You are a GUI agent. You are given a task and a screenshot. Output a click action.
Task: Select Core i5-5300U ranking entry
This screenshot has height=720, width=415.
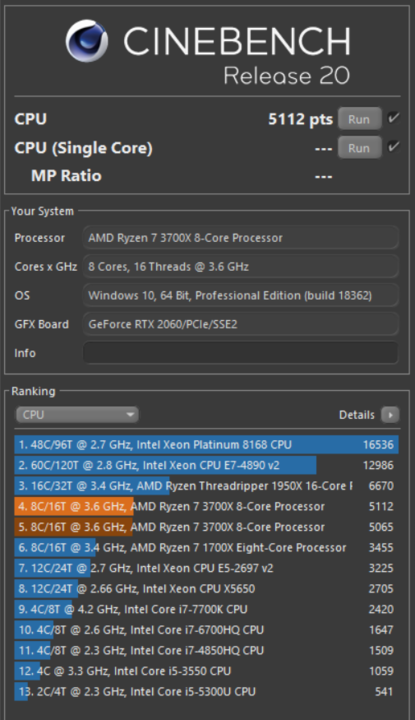[x=206, y=692]
